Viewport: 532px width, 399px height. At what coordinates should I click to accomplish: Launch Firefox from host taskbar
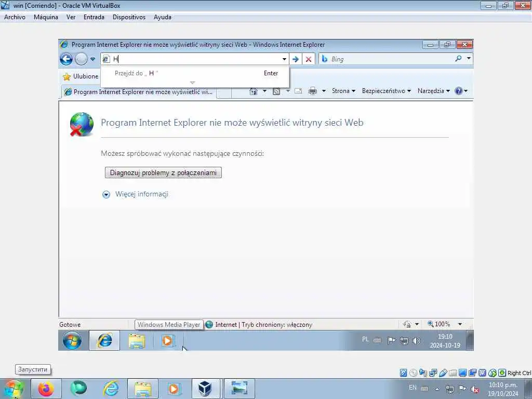(x=46, y=389)
